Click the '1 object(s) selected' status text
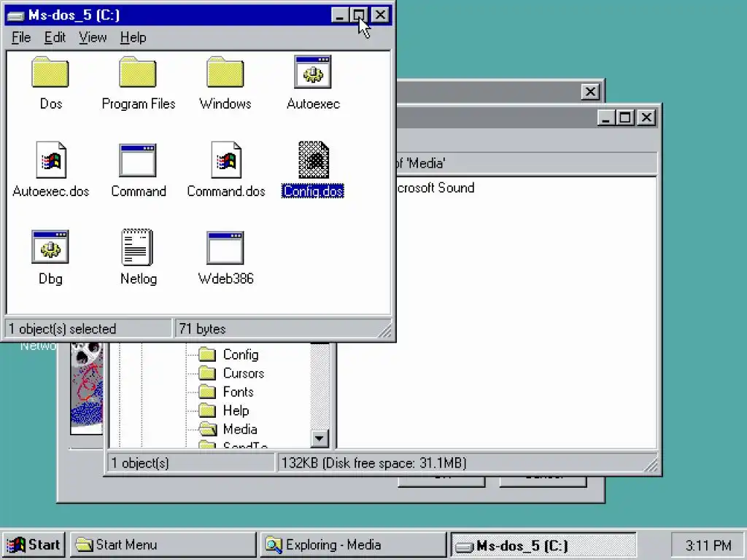 coord(63,329)
